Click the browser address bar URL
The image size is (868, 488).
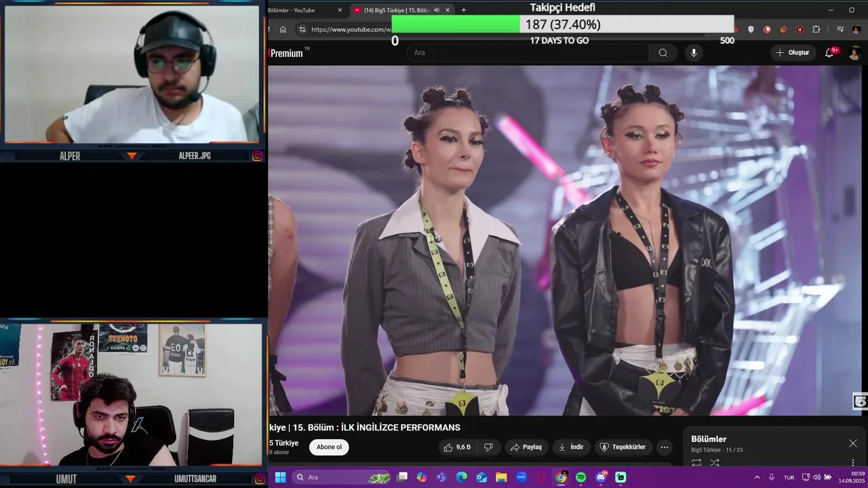[x=351, y=29]
